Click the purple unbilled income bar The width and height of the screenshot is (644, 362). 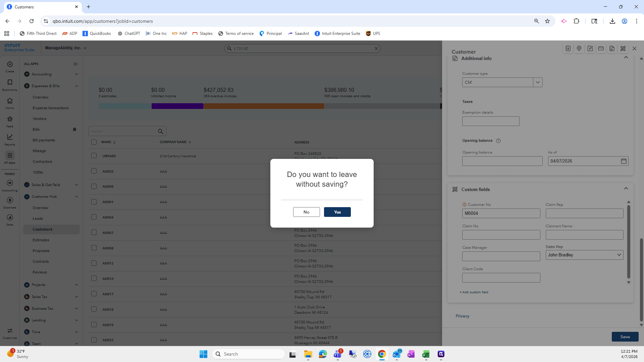(177, 106)
